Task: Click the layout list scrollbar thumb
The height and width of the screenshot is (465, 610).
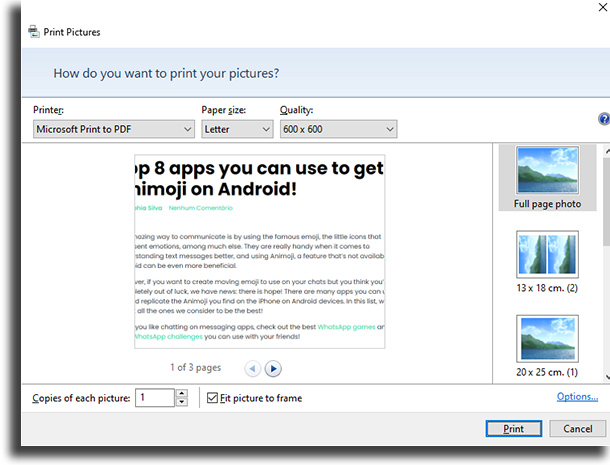Action: (x=606, y=202)
